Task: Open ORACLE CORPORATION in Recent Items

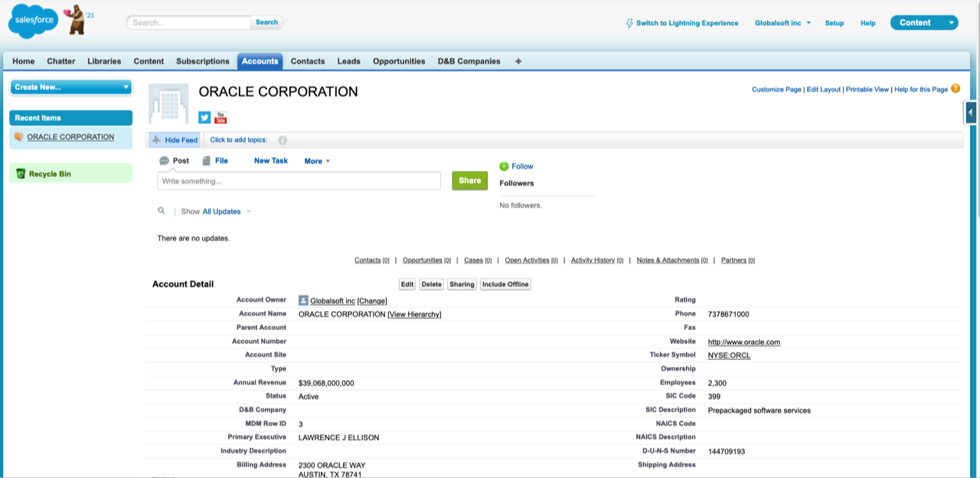Action: click(x=70, y=137)
